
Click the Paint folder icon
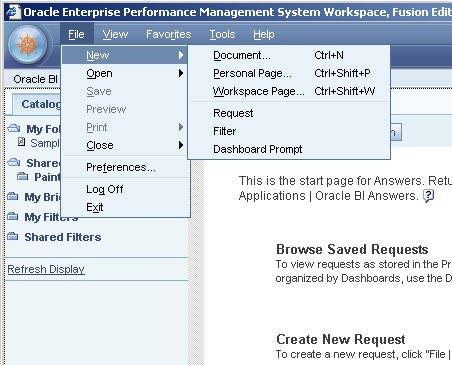[x=23, y=176]
